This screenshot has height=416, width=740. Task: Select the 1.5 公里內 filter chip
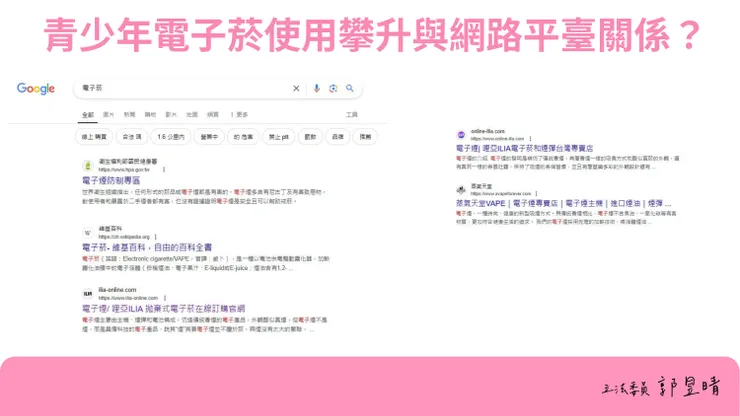[x=171, y=137]
